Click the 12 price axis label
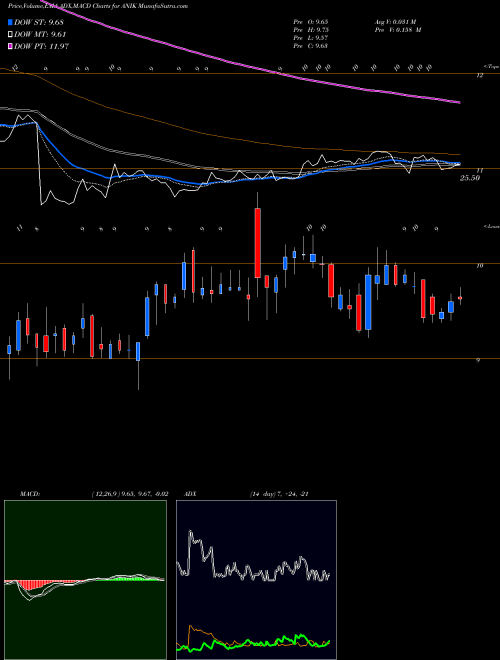Image resolution: width=500 pixels, height=660 pixels. (x=479, y=75)
